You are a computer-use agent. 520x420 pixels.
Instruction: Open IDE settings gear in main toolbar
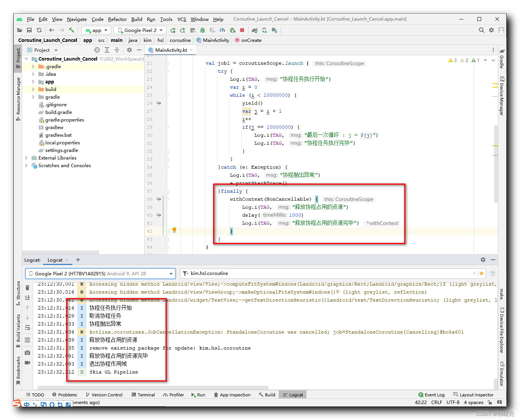491,30
